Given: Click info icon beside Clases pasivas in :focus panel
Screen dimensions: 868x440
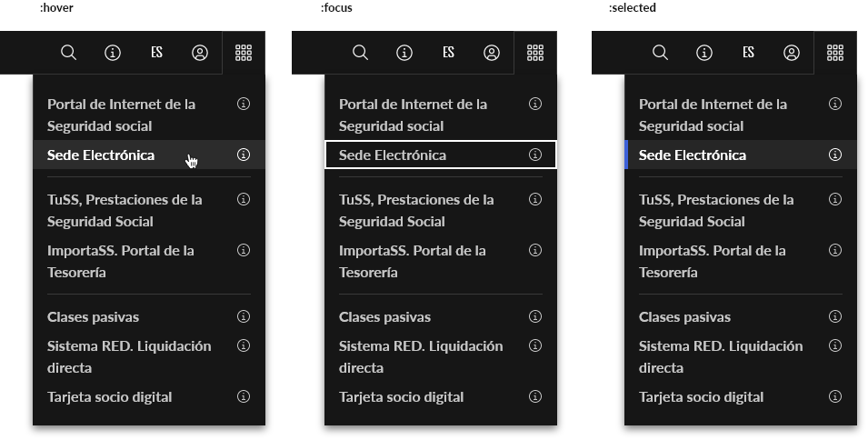Looking at the screenshot, I should (x=535, y=316).
